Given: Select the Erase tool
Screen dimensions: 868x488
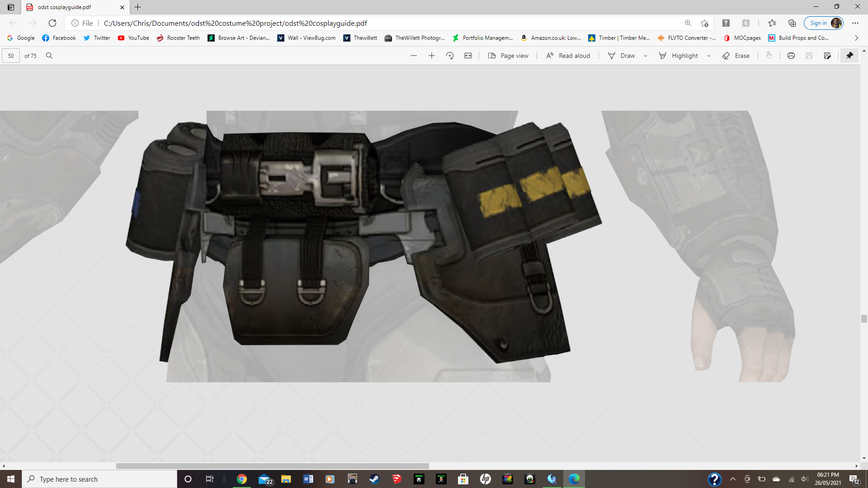Looking at the screenshot, I should 736,56.
